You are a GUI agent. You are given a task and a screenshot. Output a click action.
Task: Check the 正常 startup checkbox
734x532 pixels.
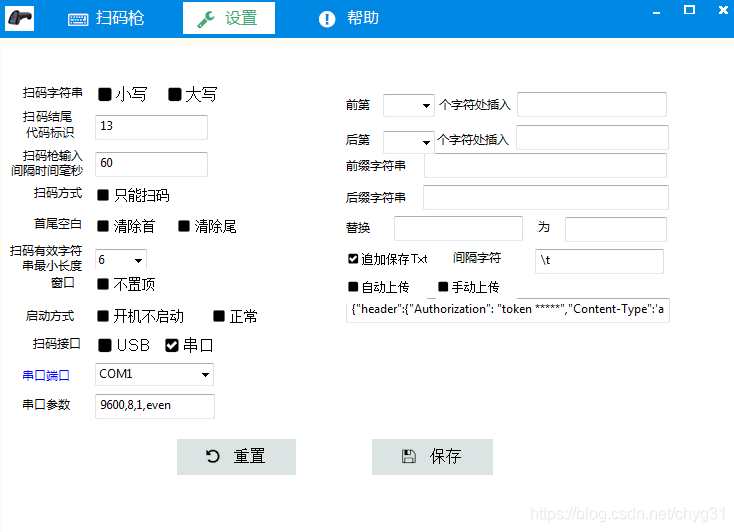(219, 316)
